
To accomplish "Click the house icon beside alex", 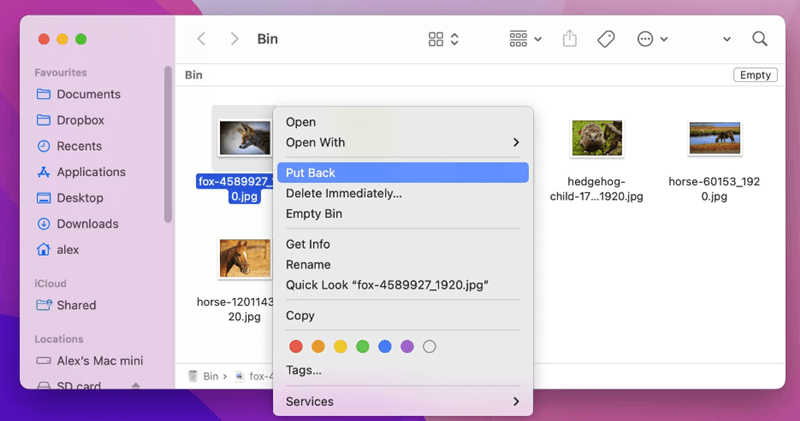I will 44,250.
